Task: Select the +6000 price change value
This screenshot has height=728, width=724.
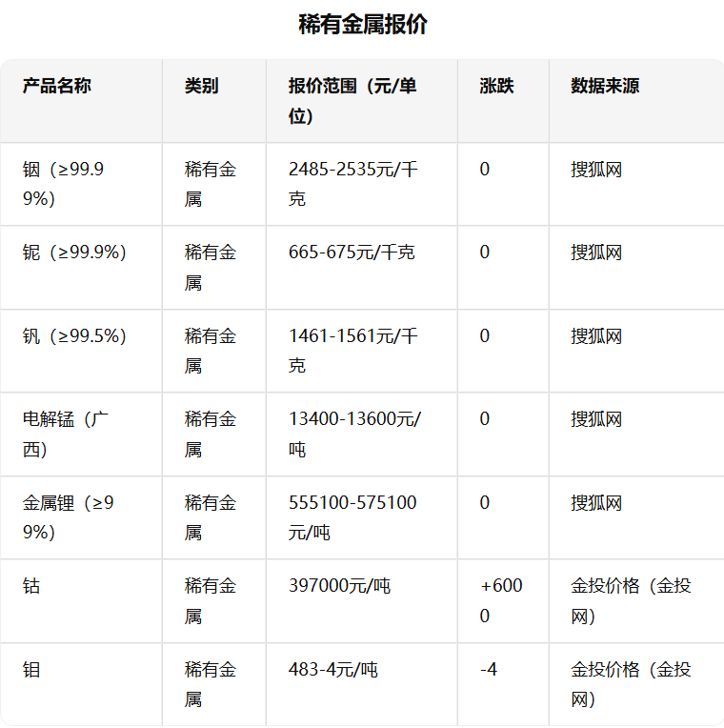Action: (500, 600)
